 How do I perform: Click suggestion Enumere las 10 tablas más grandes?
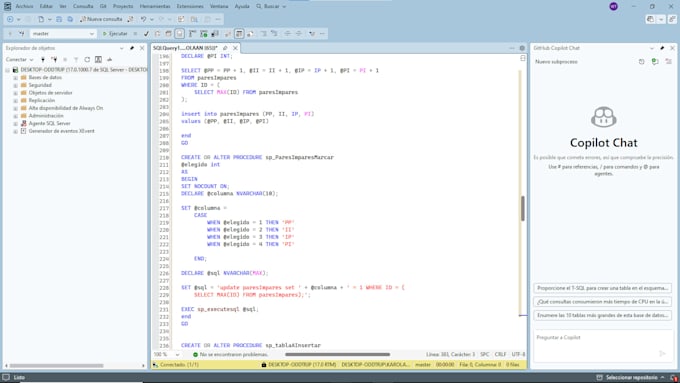pyautogui.click(x=602, y=315)
